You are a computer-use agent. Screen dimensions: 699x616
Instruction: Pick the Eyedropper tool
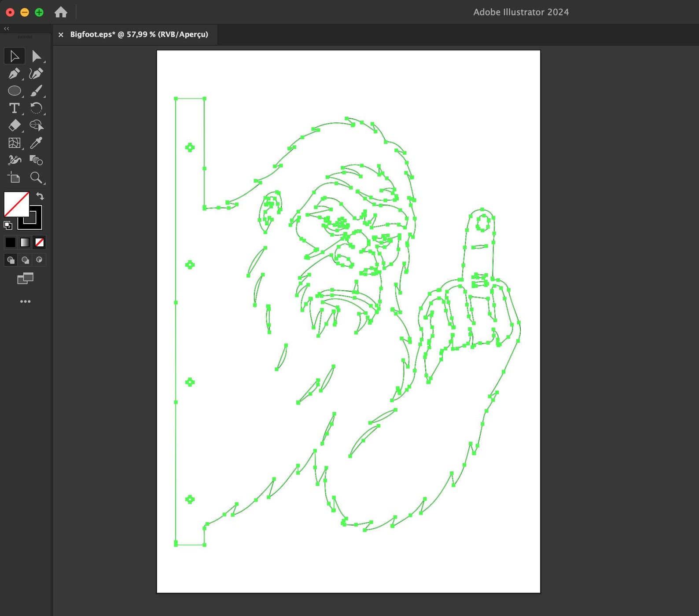(37, 143)
